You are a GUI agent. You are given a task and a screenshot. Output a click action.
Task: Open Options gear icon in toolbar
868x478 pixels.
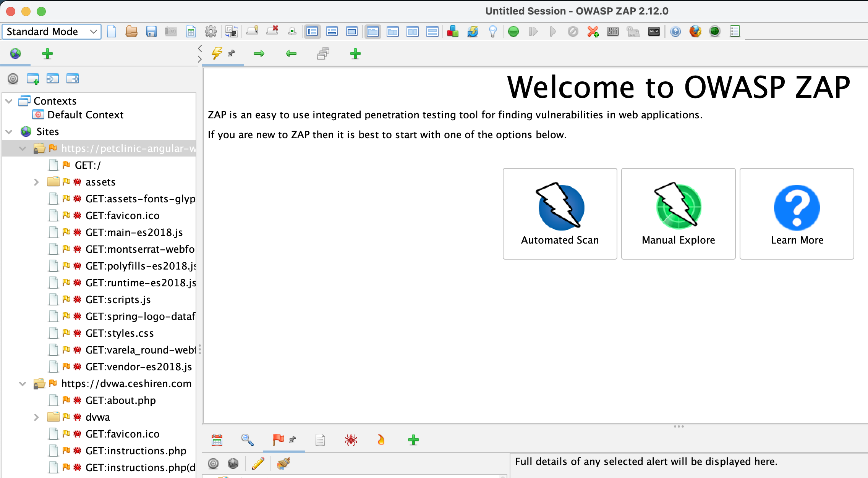[x=211, y=32]
